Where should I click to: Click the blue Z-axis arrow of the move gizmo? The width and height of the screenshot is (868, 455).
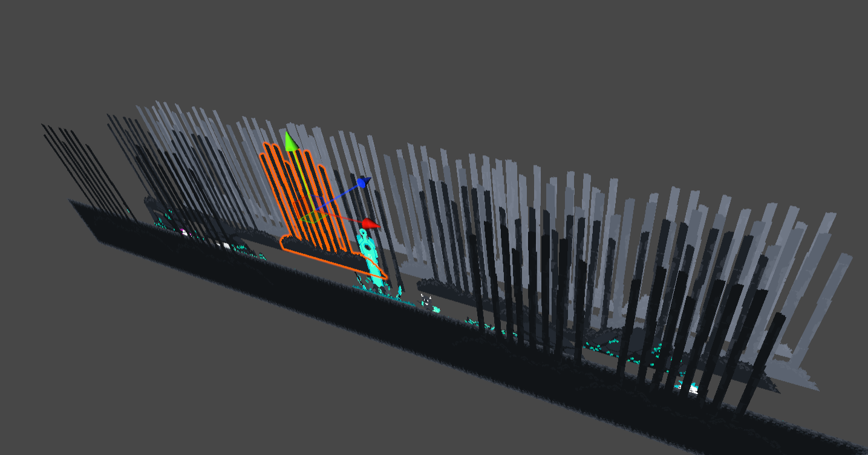click(x=364, y=182)
